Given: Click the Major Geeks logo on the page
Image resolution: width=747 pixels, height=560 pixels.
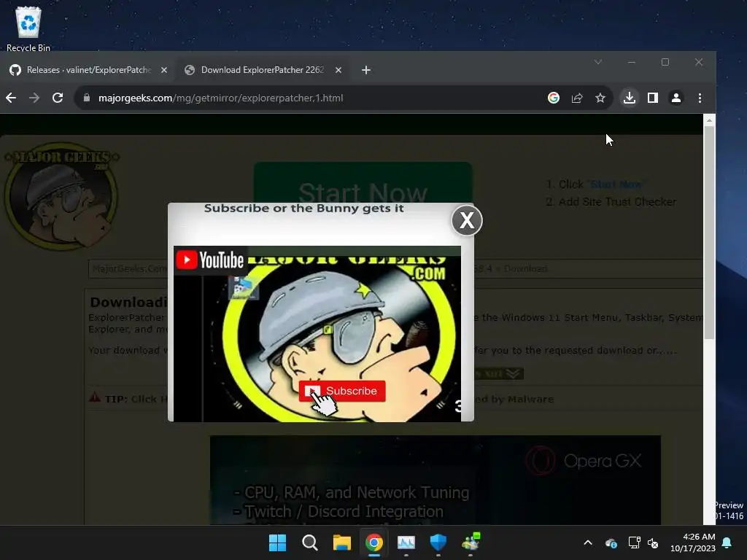Looking at the screenshot, I should pyautogui.click(x=61, y=197).
